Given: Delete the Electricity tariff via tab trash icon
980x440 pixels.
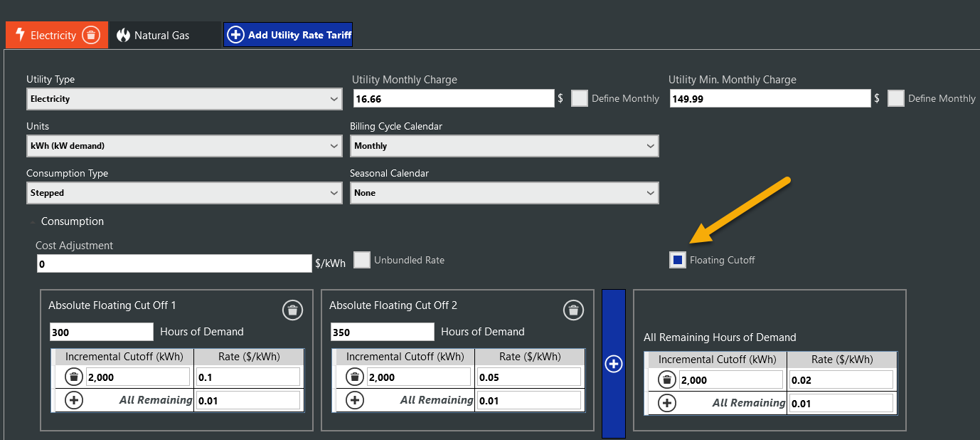Looking at the screenshot, I should tap(90, 35).
